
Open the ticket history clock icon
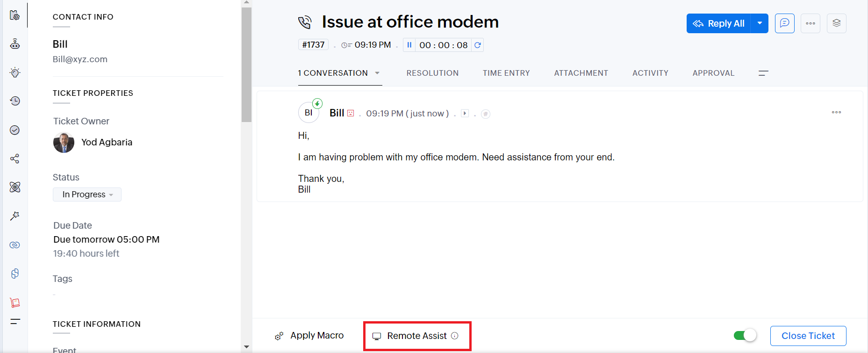15,101
